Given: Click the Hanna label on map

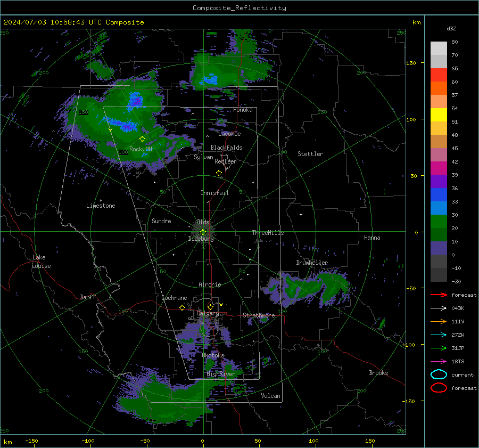Looking at the screenshot, I should [372, 238].
